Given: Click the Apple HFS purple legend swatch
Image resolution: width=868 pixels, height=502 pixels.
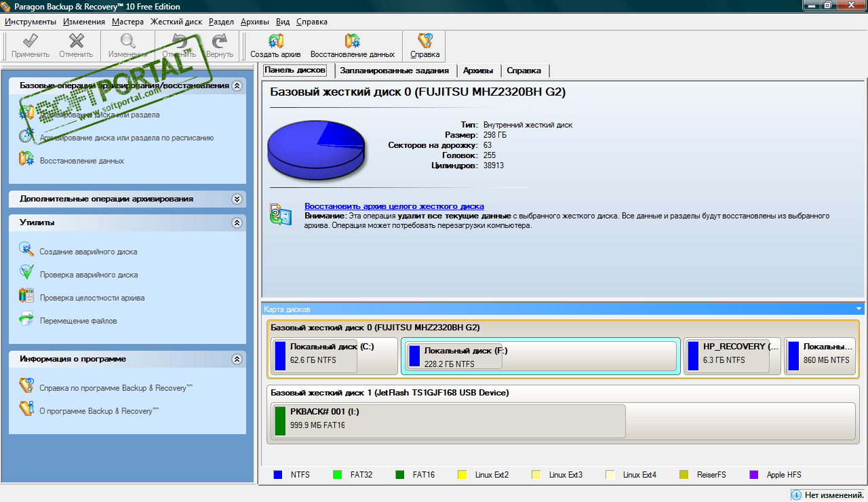Looking at the screenshot, I should point(753,475).
